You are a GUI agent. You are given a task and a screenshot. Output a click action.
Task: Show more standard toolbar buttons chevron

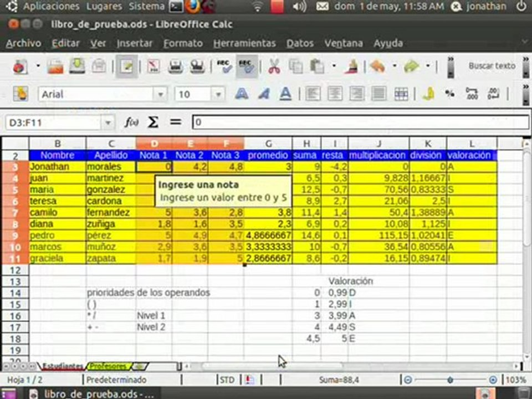pyautogui.click(x=451, y=66)
